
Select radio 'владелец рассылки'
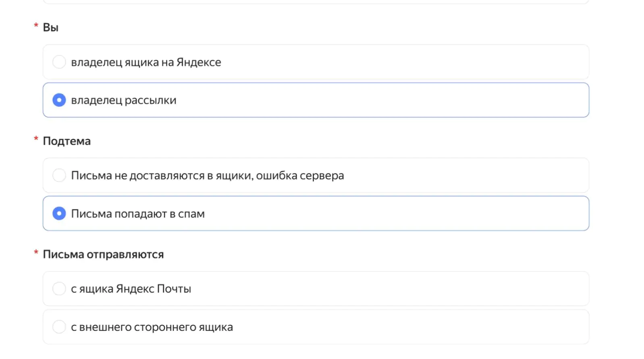coord(316,100)
